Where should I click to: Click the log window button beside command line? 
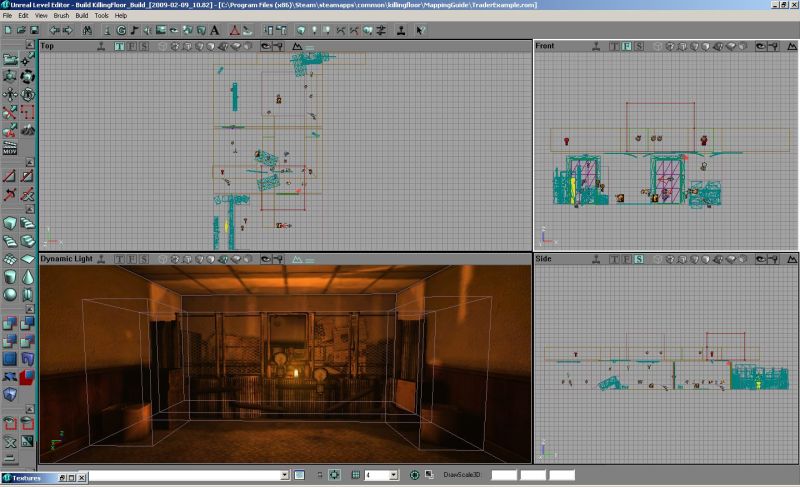[299, 475]
